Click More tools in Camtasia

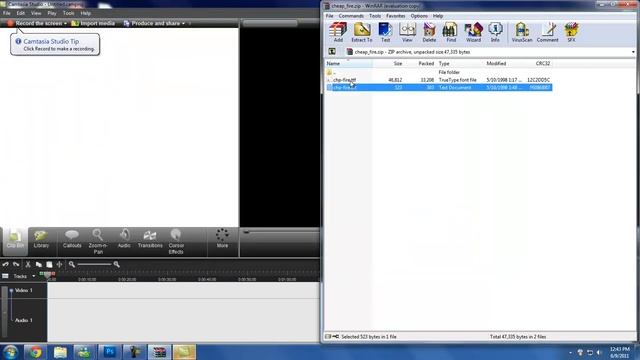pos(222,239)
